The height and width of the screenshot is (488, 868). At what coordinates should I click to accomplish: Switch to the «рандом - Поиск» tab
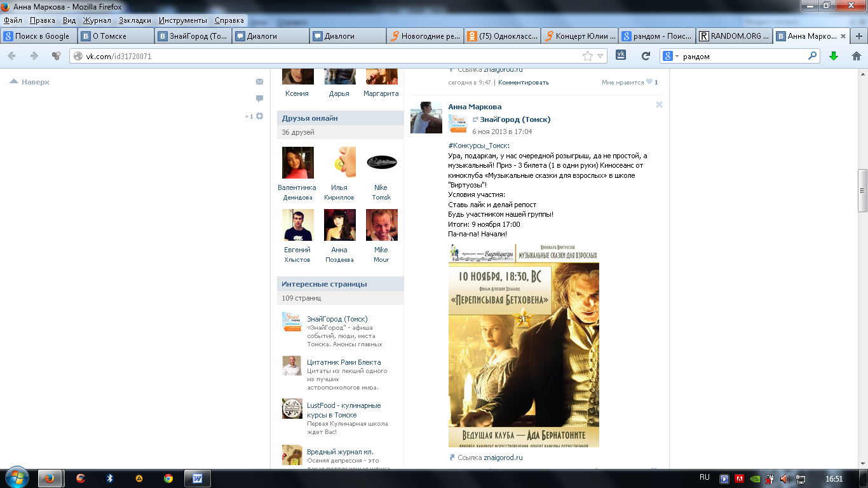[x=657, y=36]
